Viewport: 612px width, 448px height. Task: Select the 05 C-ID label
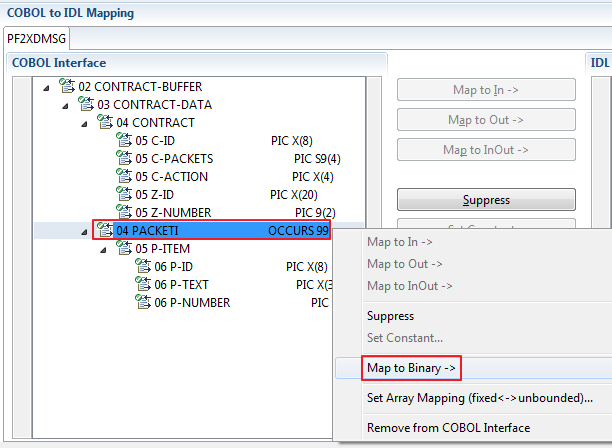[x=155, y=140]
